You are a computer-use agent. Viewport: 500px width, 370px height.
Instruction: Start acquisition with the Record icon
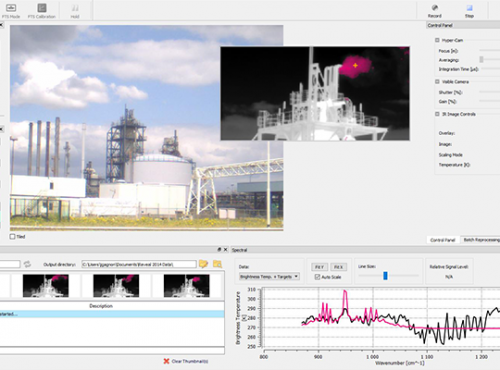coord(435,8)
